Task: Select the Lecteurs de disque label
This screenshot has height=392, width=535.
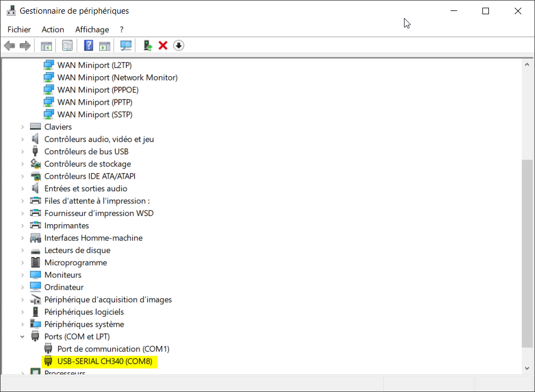Action: coord(77,250)
